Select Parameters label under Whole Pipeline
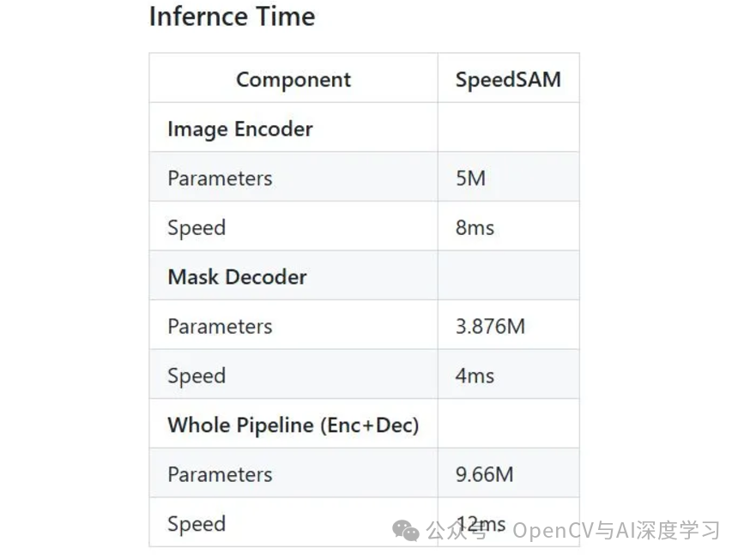Image resolution: width=744 pixels, height=560 pixels. [x=220, y=475]
